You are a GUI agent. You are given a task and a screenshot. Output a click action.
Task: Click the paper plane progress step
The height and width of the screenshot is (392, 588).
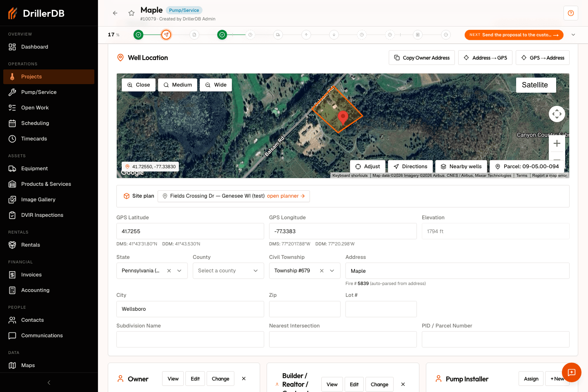166,35
